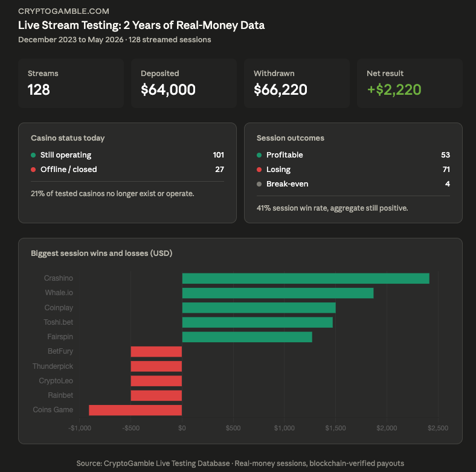The height and width of the screenshot is (472, 476).
Task: Click the 'Break-even' row label
Action: point(287,184)
